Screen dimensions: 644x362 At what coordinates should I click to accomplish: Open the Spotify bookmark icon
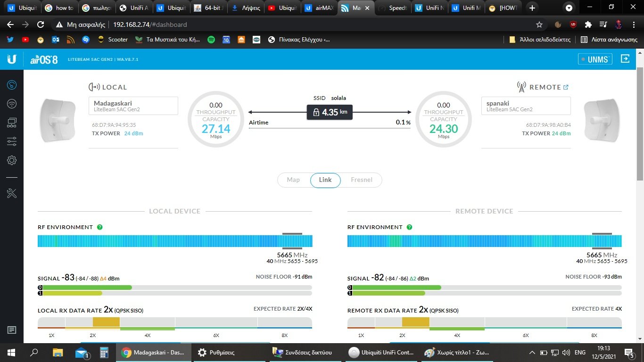pyautogui.click(x=211, y=40)
